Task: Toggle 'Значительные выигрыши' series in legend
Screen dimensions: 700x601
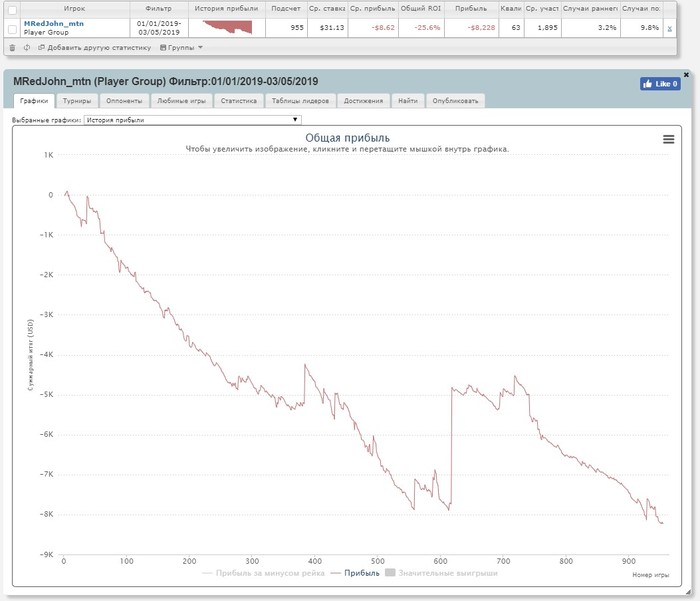Action: (441, 573)
